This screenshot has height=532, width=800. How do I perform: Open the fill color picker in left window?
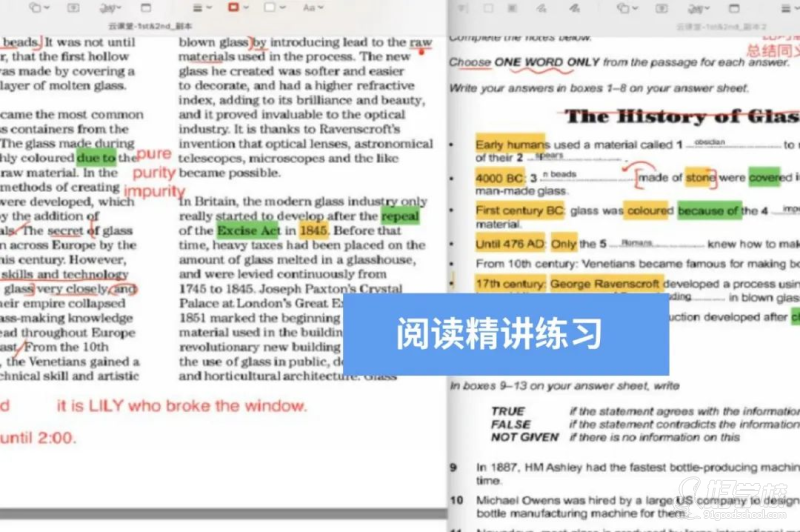coord(272,7)
